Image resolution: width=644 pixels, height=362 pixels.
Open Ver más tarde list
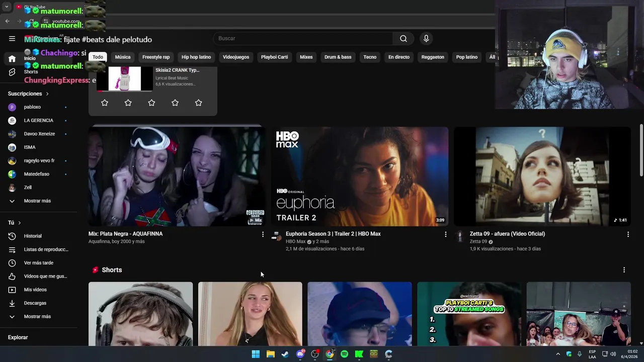38,263
